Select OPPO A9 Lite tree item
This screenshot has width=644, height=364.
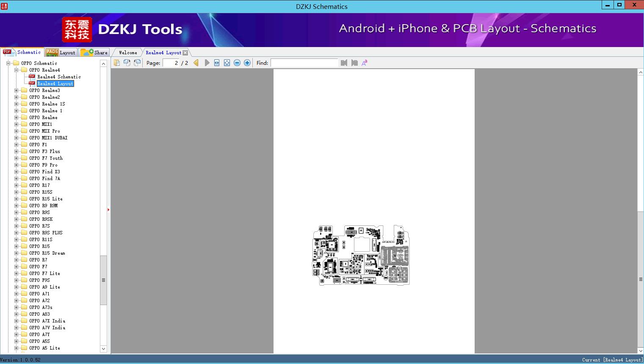pos(44,287)
